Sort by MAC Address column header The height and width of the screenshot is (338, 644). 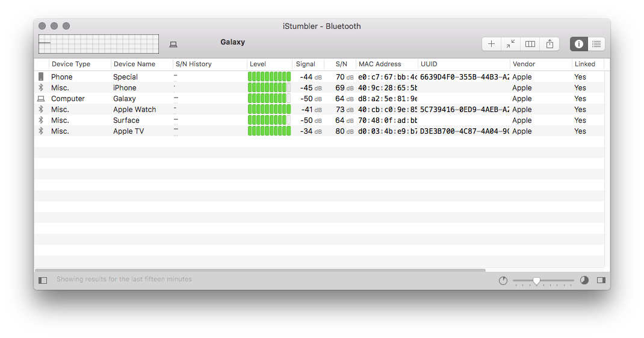tap(380, 64)
